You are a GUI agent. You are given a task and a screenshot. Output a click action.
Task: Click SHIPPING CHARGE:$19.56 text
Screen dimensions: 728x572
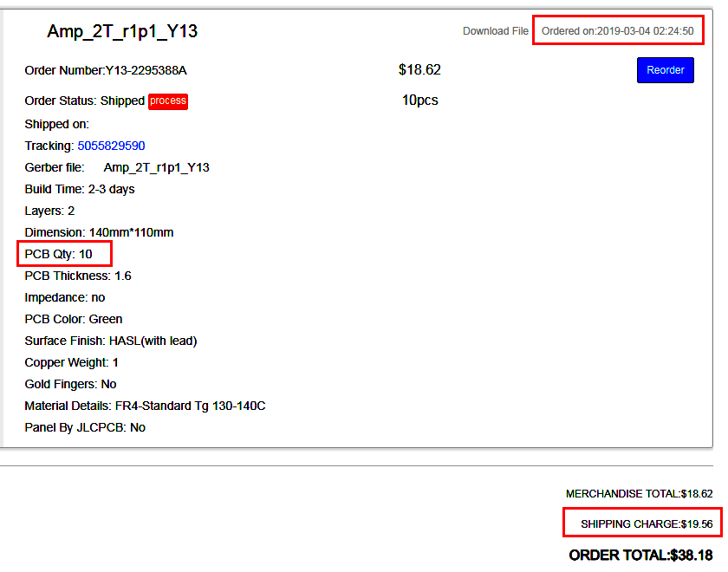647,524
